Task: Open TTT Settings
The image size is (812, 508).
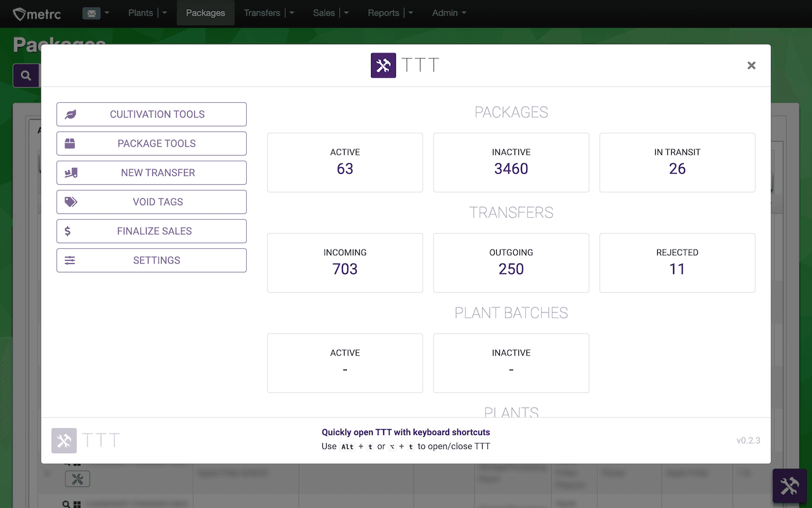Action: click(152, 260)
